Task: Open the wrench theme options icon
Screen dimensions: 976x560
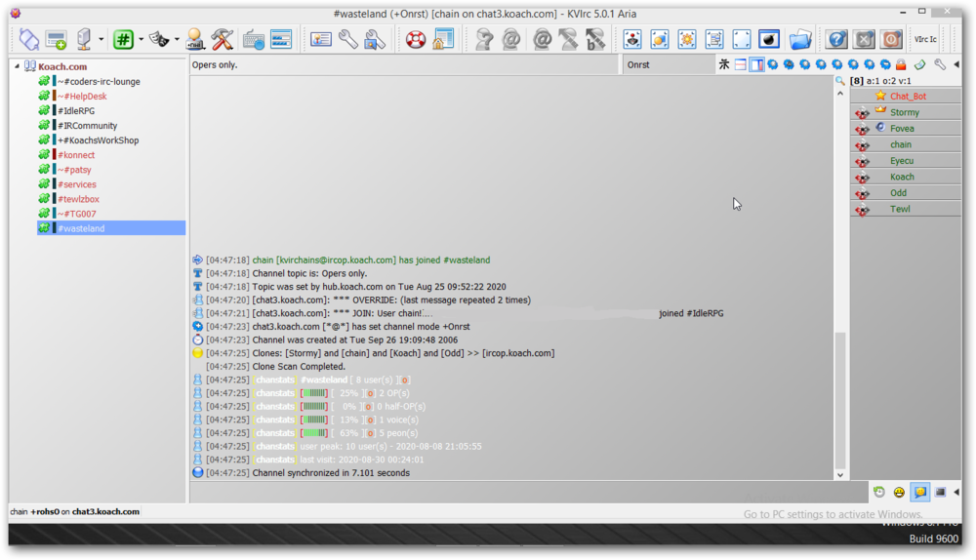Action: coord(375,39)
